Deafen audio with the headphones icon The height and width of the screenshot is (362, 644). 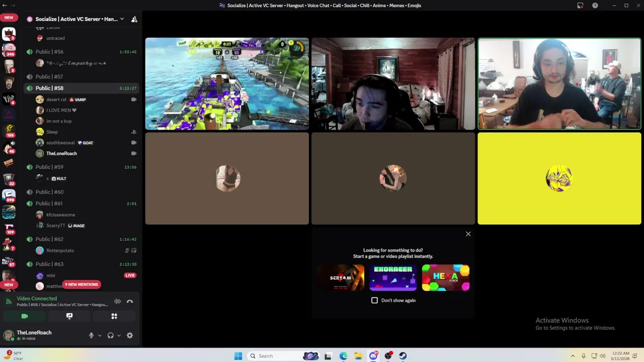tap(110, 335)
